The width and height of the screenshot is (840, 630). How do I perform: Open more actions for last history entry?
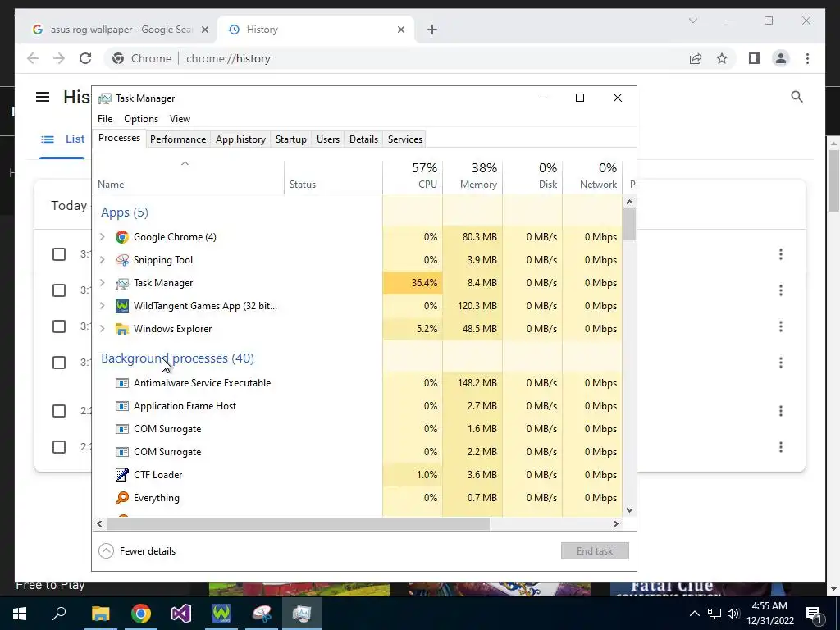point(781,447)
